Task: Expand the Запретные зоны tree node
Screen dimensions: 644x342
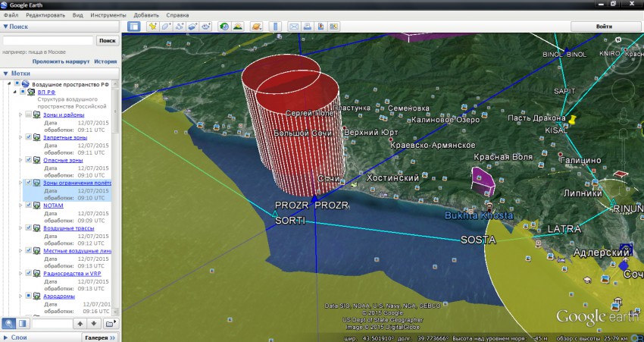Action: click(x=20, y=137)
